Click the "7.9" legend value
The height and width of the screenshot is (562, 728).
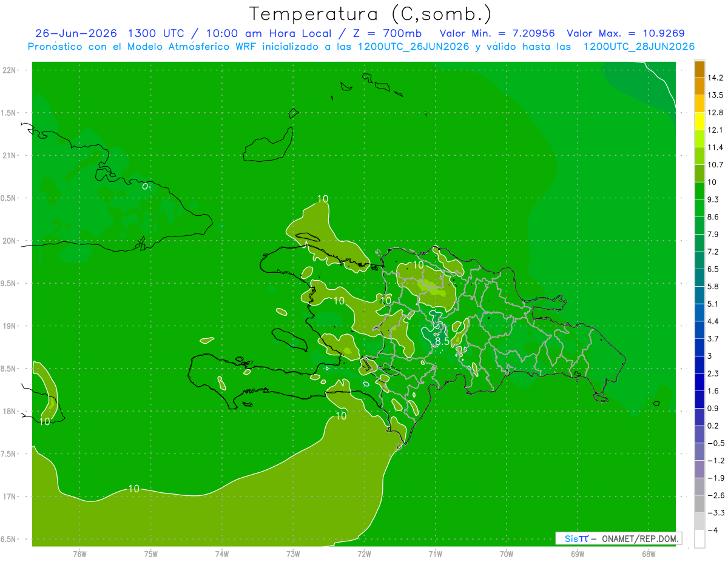(x=713, y=234)
